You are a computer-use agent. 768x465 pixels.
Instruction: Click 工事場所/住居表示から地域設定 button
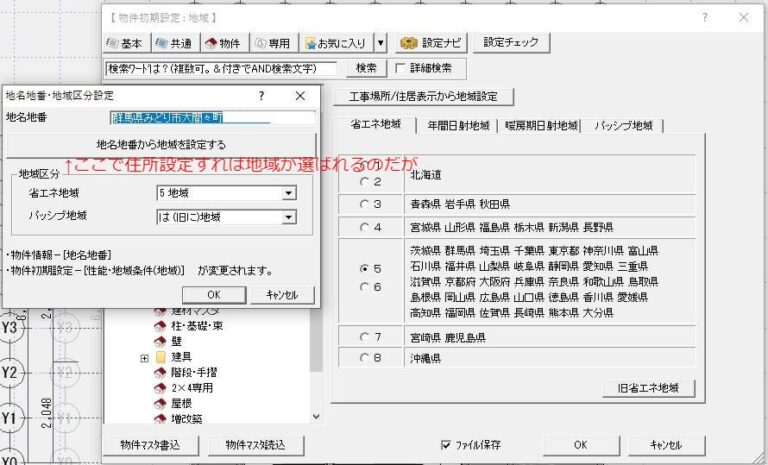tap(423, 97)
